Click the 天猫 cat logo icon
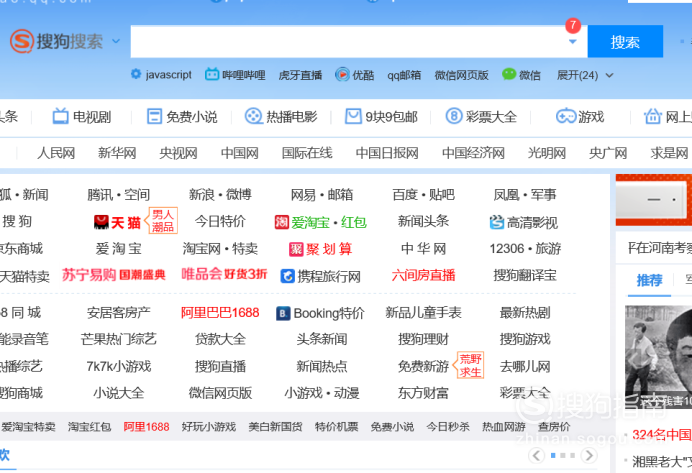692x473 pixels. (x=102, y=222)
